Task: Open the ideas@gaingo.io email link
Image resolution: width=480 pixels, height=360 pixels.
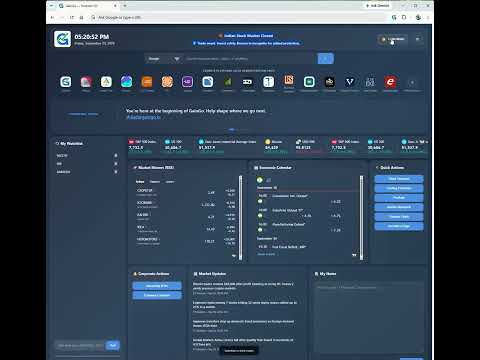Action: [143, 117]
